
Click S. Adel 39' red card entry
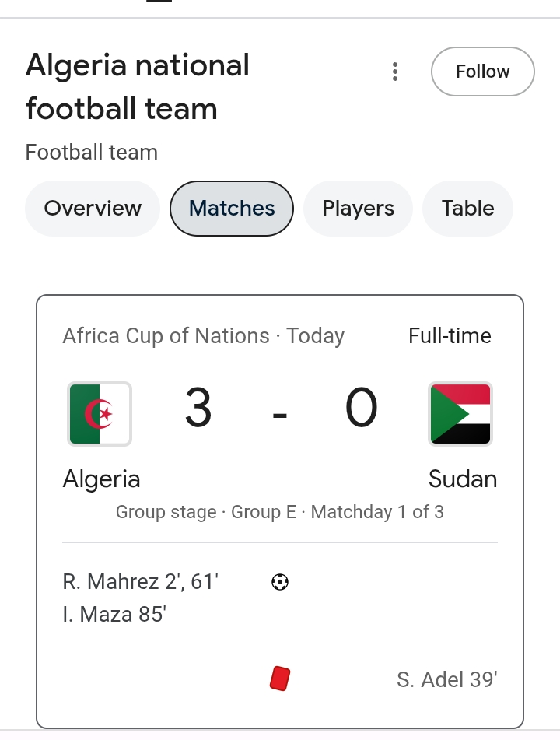click(446, 679)
